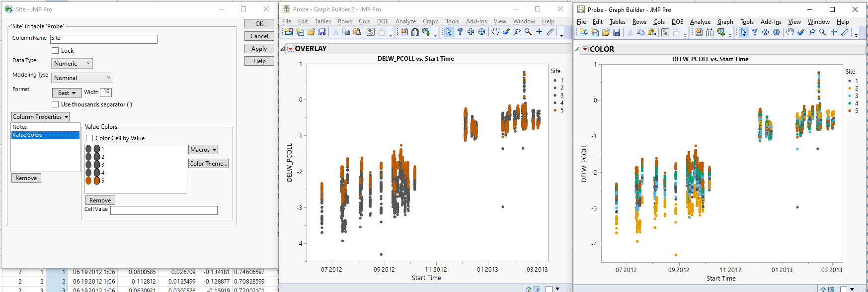Open Graph menu in Graph Builder 2 window
The image size is (868, 292).
point(431,21)
